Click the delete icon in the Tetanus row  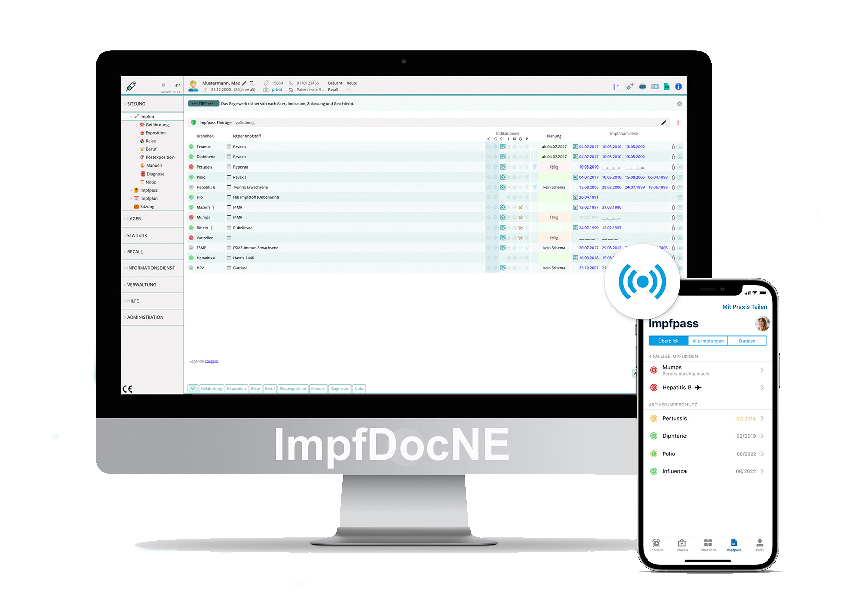tap(680, 147)
